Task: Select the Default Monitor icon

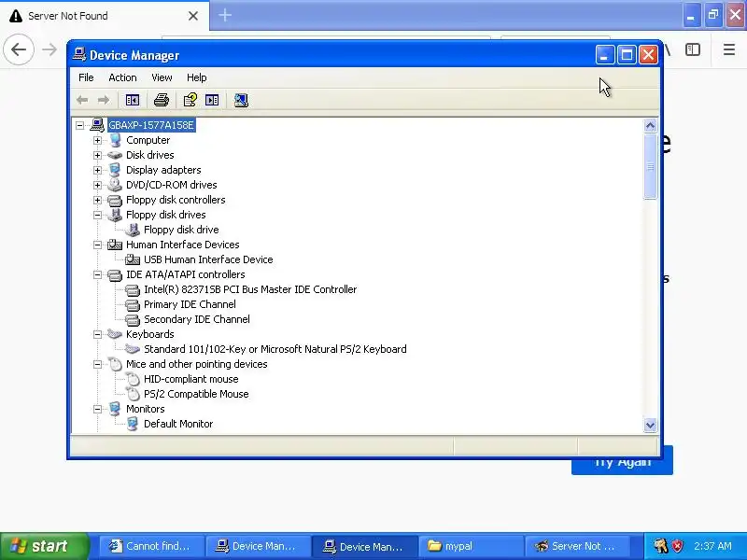Action: coord(133,424)
